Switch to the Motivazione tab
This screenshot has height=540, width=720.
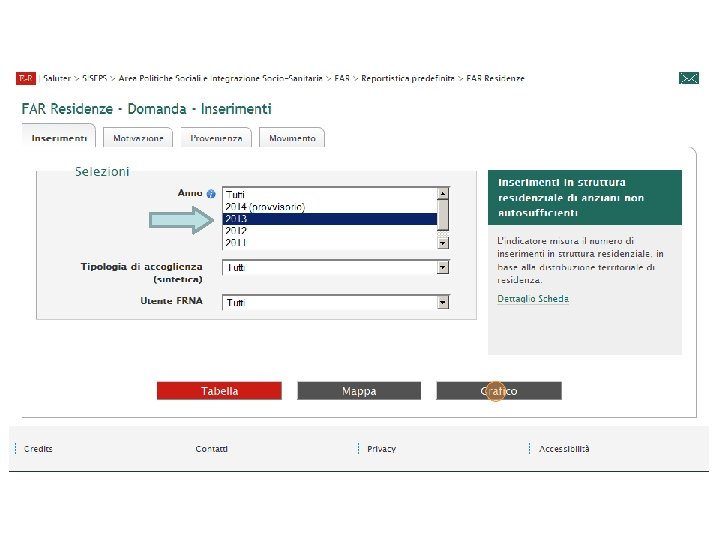click(138, 138)
